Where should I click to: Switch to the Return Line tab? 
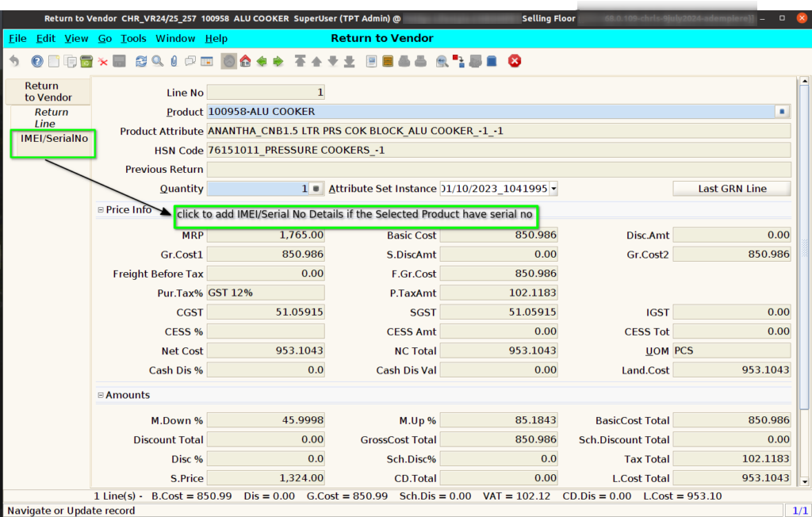[51, 118]
